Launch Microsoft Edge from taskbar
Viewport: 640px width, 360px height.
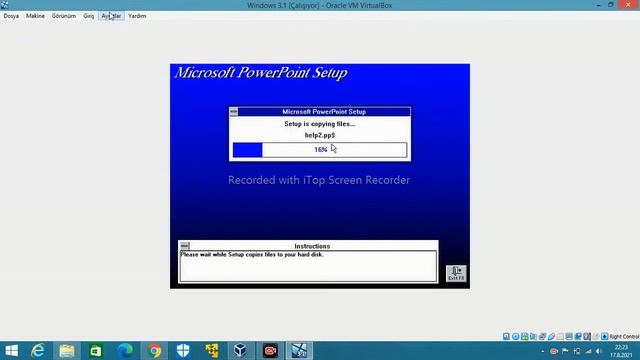(125, 351)
